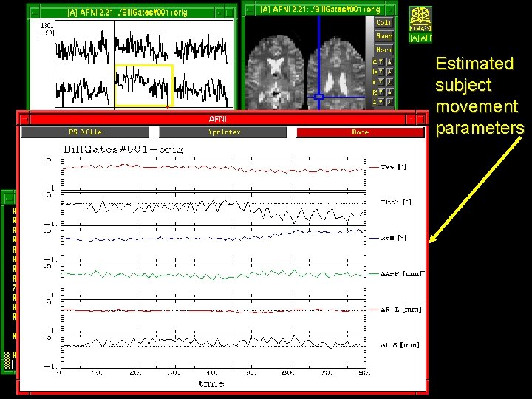The image size is (532, 399).
Task: Select the top-left time series cell
Action: 84,42
